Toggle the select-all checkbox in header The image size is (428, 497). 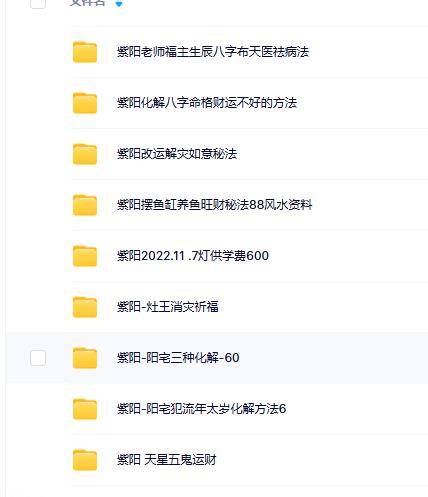(x=38, y=3)
